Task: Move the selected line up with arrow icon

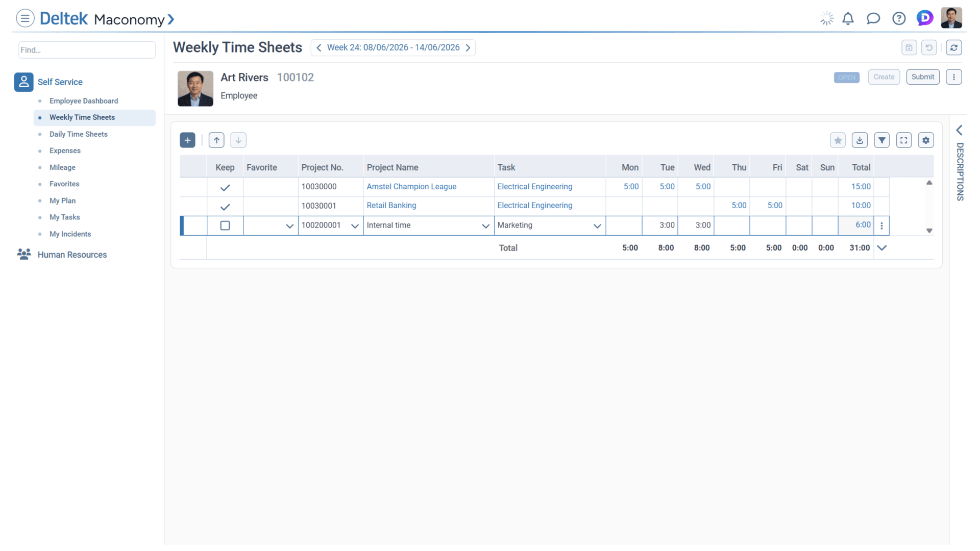Action: click(216, 140)
